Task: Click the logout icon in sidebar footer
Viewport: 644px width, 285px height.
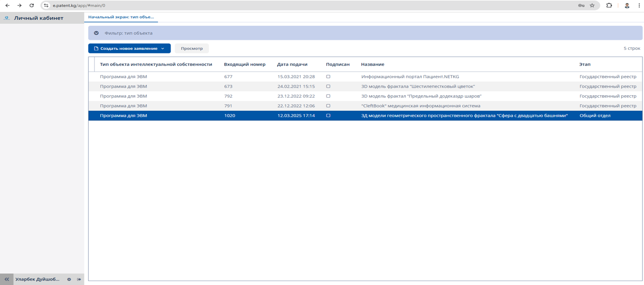Action: 79,279
